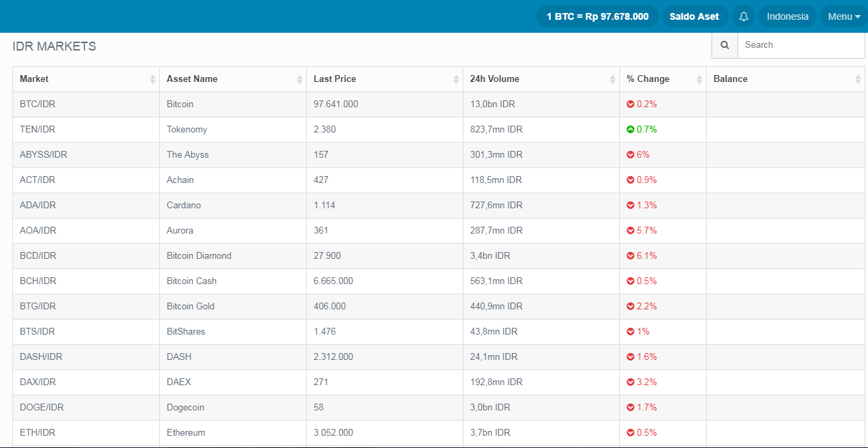Click the 1 BTC = Rp 97.678.000 ticker

pos(597,16)
